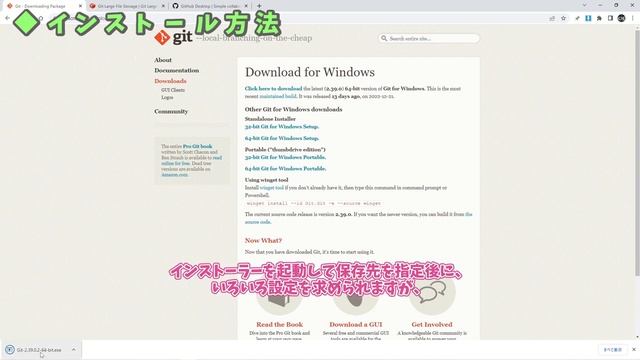This screenshot has width=640, height=360.
Task: Click the download item file icon
Action: click(9, 350)
